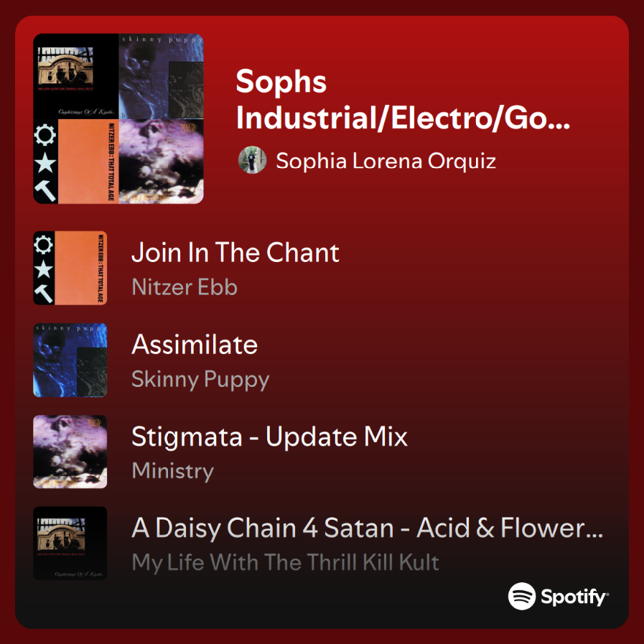Open Sophia Lorena Orquiz's profile avatar
This screenshot has height=644, width=644.
(252, 160)
